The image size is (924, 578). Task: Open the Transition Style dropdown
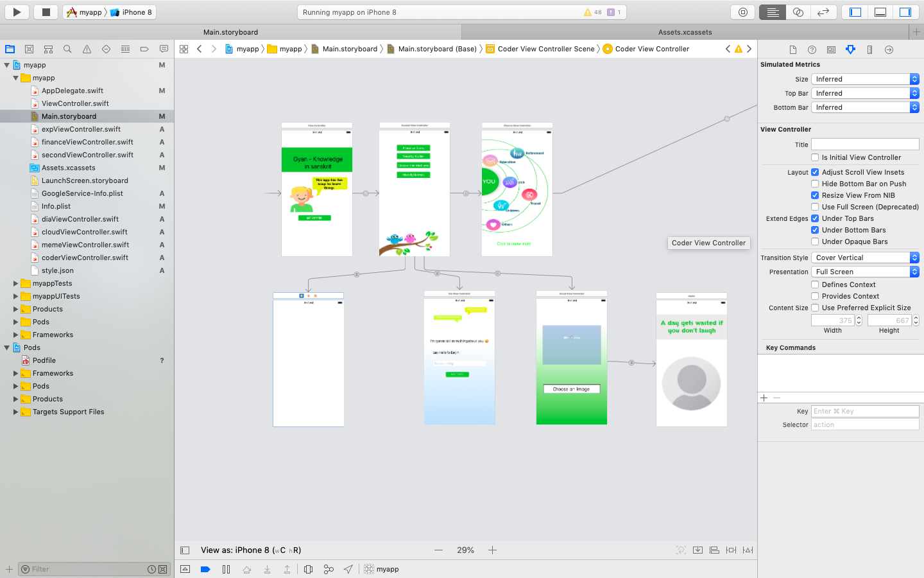tap(865, 258)
